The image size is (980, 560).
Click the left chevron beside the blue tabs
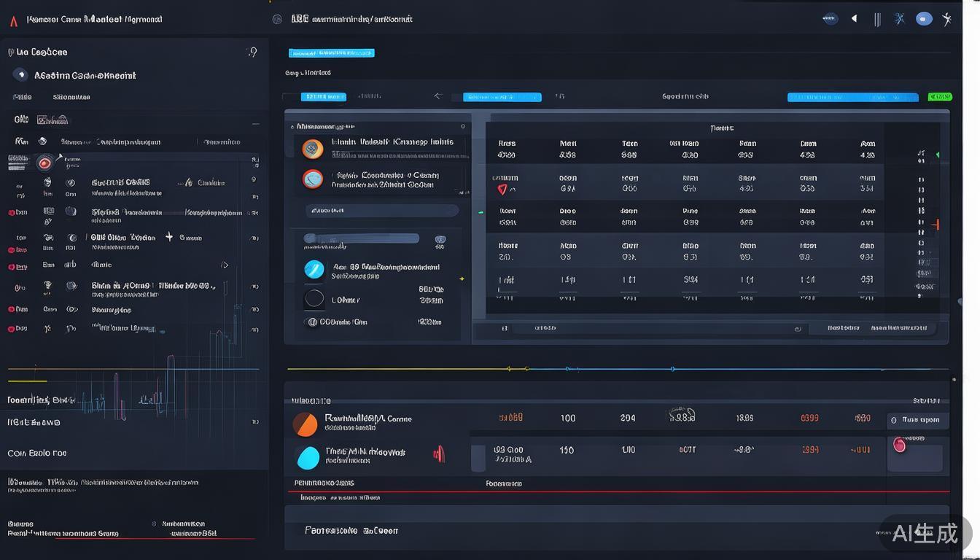pos(437,96)
